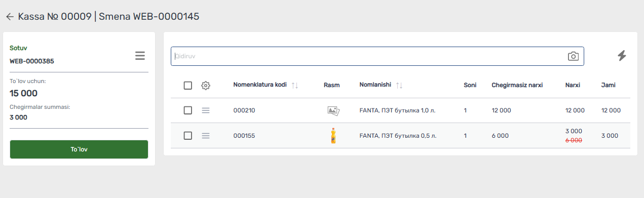The image size is (644, 198).
Task: Toggle the select-all checkbox in table header
Action: (x=188, y=86)
